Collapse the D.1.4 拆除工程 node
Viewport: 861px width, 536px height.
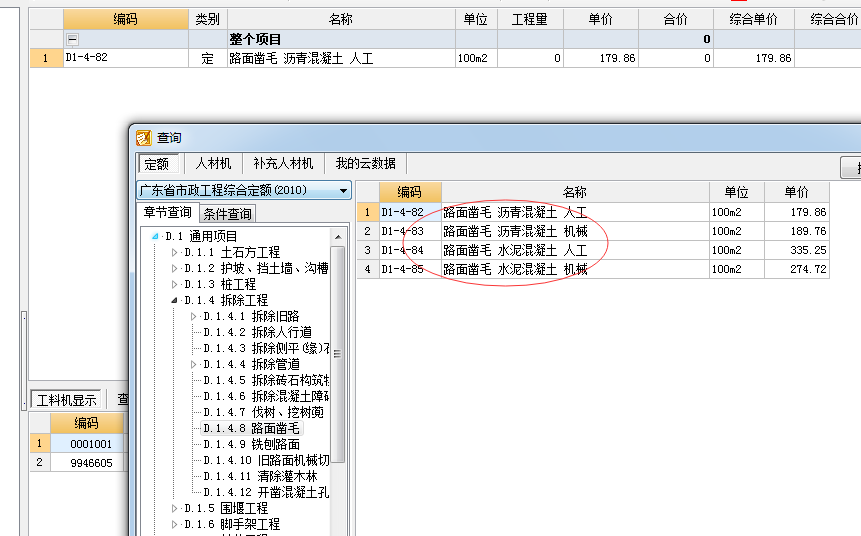(x=175, y=300)
